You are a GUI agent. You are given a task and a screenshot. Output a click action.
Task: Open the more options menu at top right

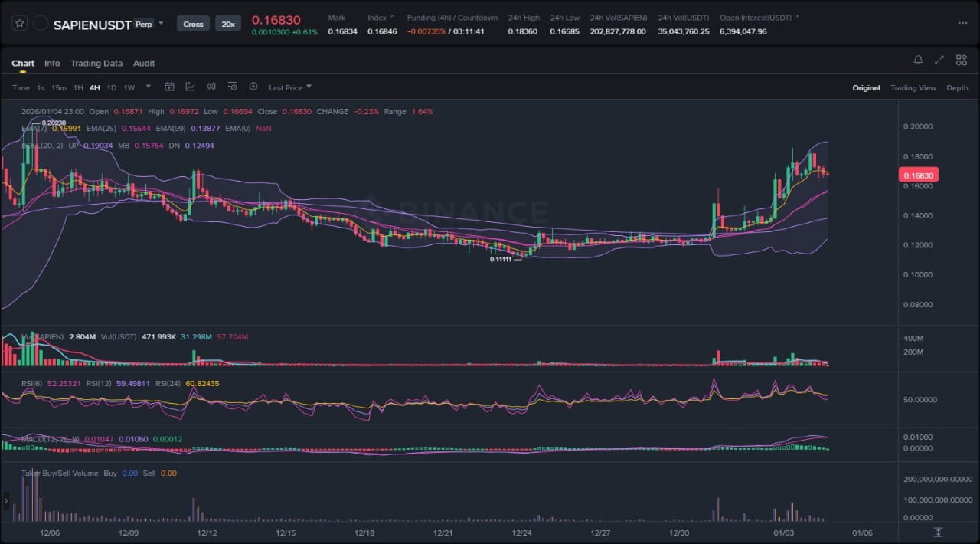click(962, 23)
